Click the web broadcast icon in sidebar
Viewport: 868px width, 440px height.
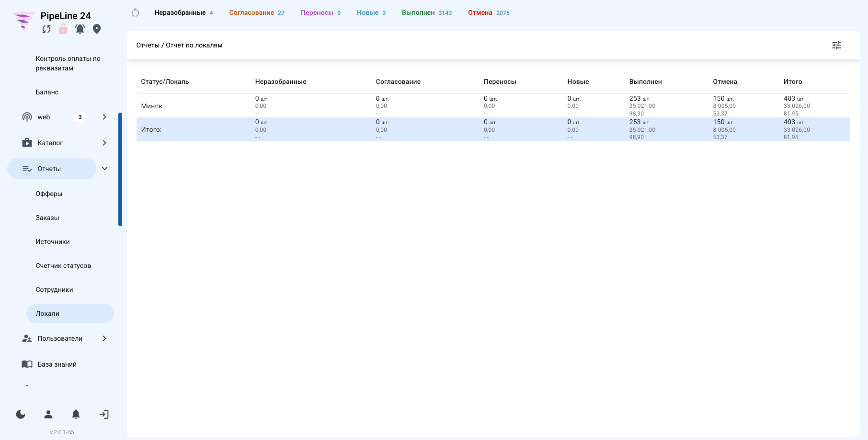click(27, 117)
